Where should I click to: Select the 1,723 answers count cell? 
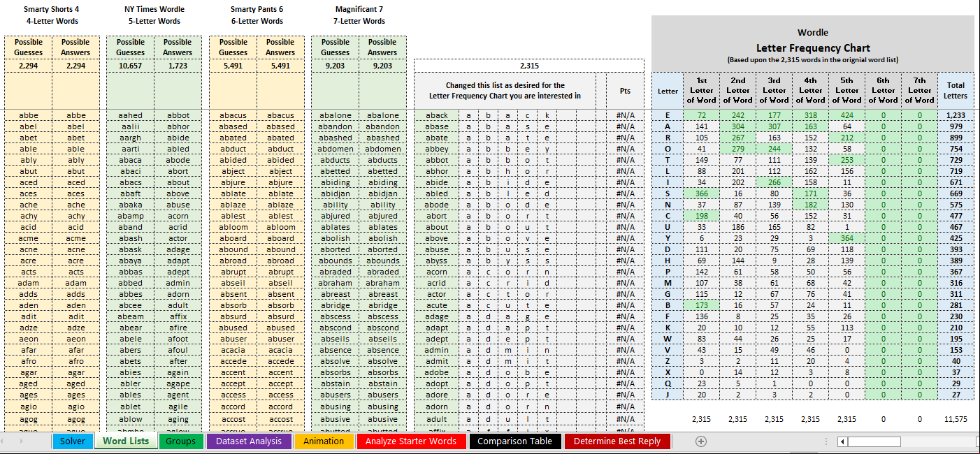click(x=178, y=66)
